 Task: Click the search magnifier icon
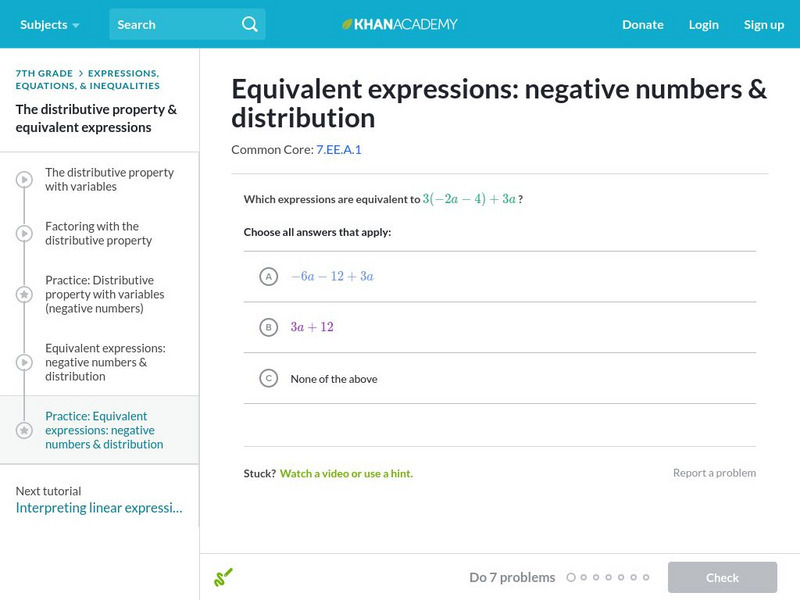point(250,24)
